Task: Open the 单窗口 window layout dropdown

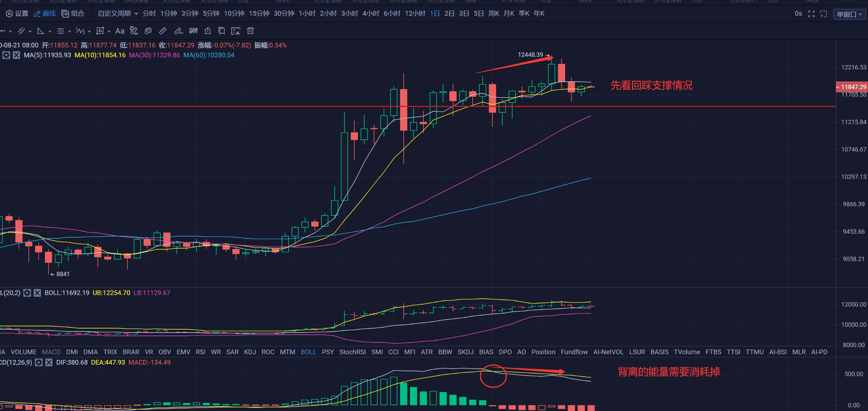Action: point(849,14)
